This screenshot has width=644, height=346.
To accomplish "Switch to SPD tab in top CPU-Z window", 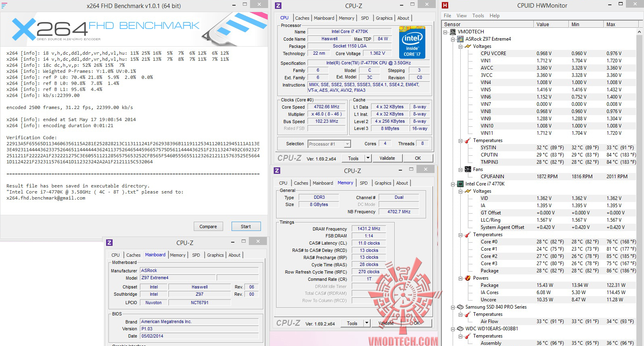I will (365, 18).
